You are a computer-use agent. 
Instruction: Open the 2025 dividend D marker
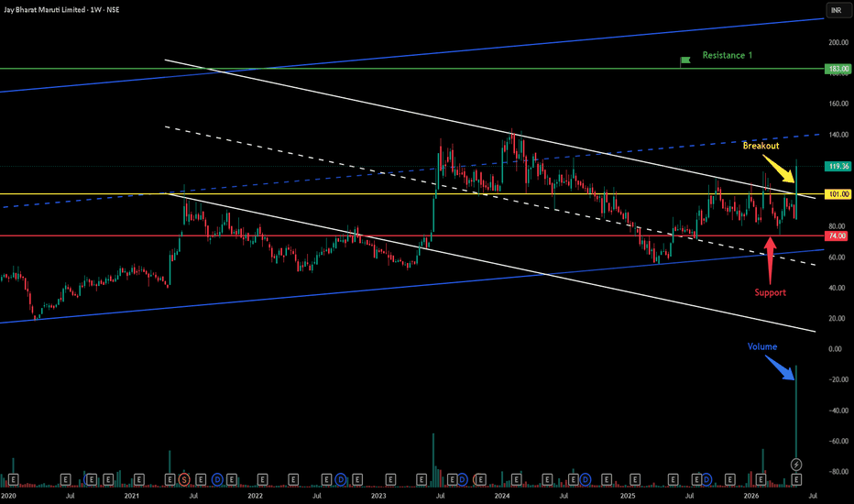[706, 479]
